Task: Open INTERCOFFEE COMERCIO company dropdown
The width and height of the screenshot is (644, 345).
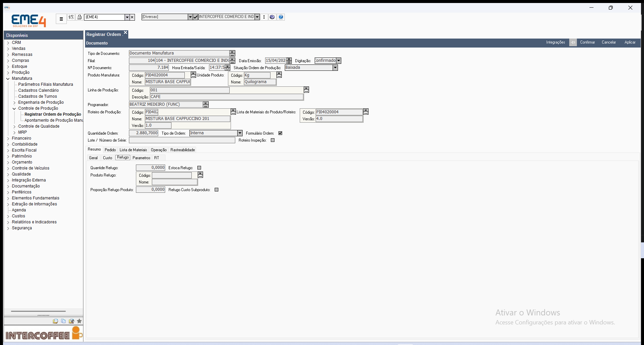Action: (257, 17)
